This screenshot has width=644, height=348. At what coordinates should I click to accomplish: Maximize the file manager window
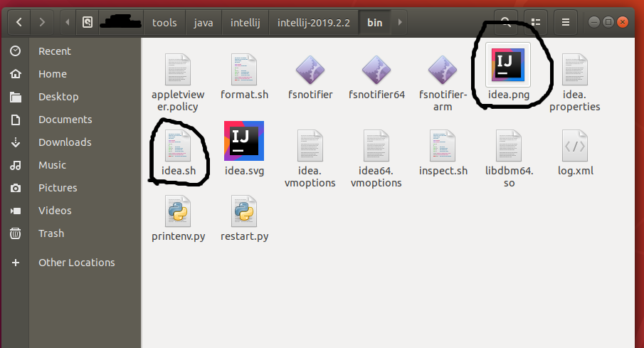608,22
